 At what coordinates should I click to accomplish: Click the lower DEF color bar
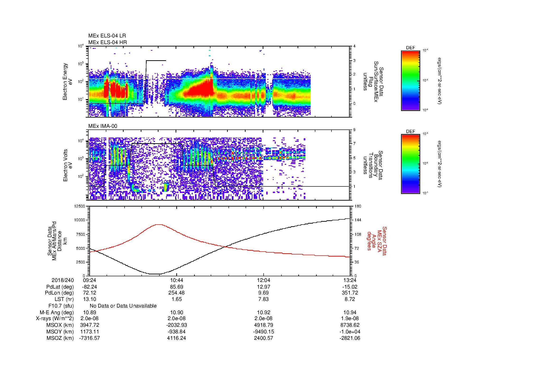410,164
